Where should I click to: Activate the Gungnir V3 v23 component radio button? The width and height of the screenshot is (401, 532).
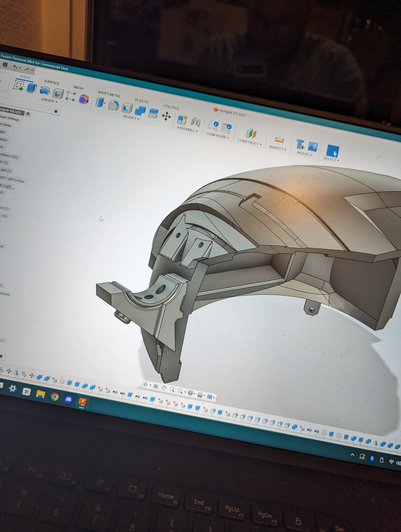point(28,114)
